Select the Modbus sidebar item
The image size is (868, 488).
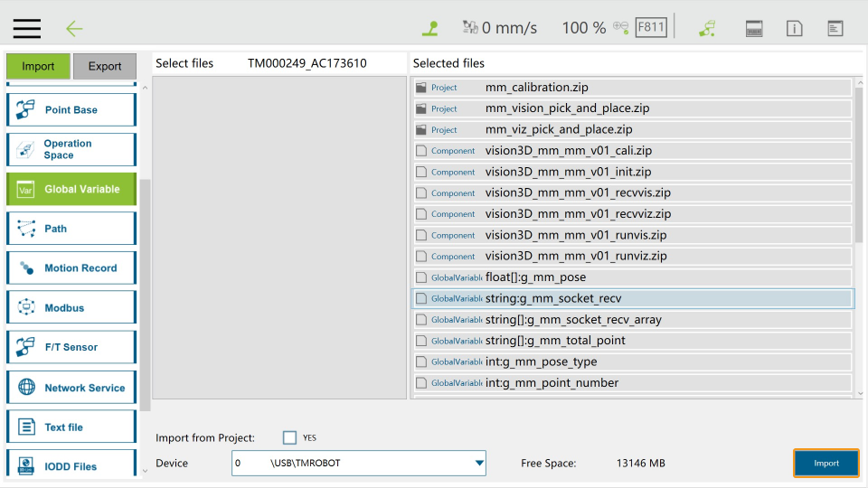71,308
